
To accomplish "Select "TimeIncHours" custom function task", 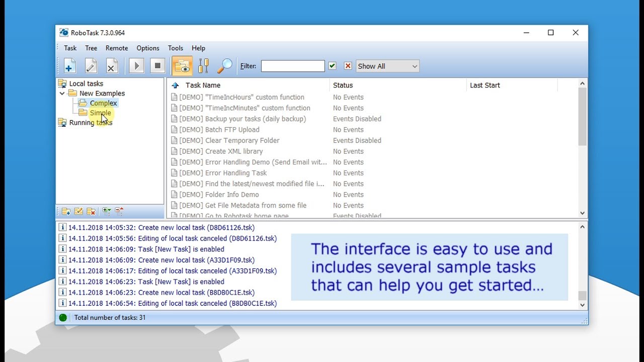I will [242, 98].
